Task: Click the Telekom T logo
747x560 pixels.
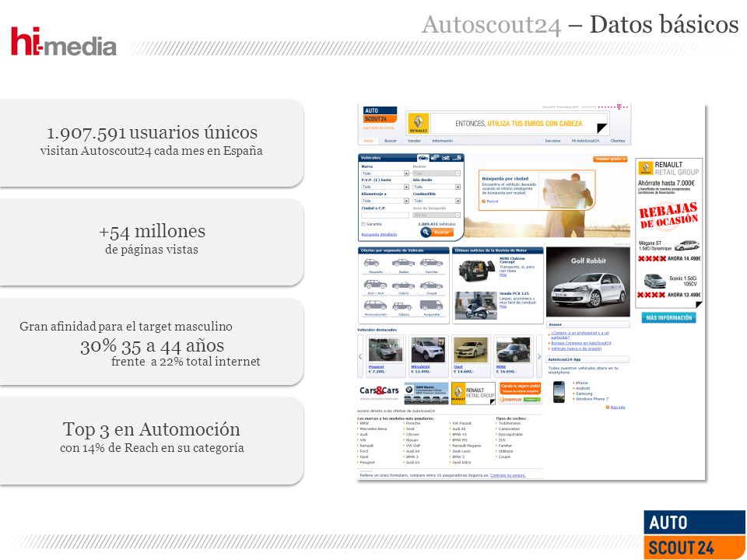Action: (x=619, y=107)
